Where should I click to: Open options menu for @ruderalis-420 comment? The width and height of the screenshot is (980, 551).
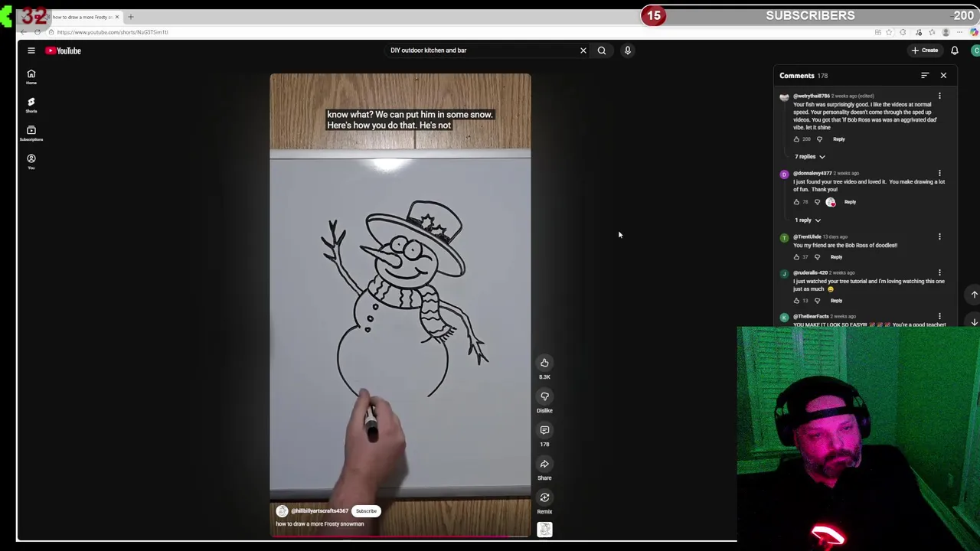[x=939, y=273]
